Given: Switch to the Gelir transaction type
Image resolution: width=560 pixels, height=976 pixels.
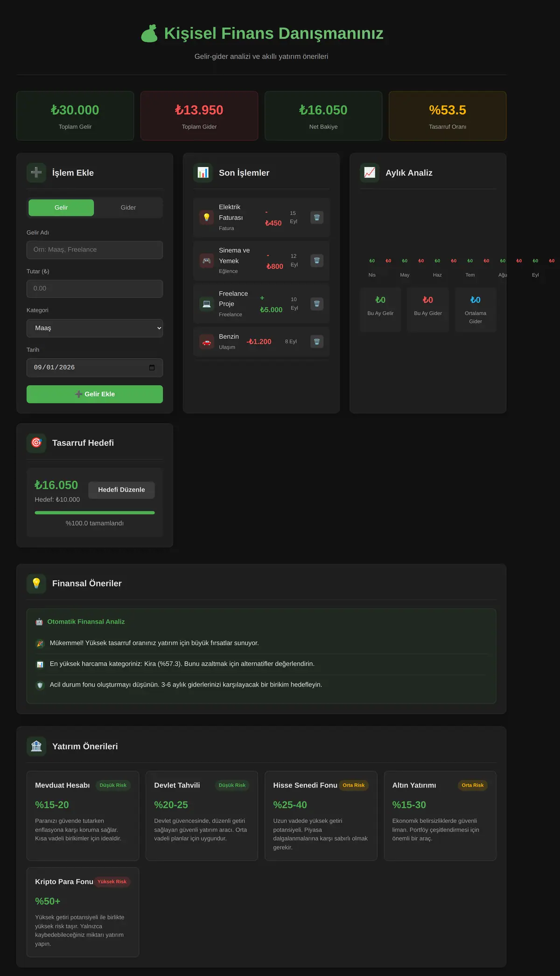Looking at the screenshot, I should 61,208.
